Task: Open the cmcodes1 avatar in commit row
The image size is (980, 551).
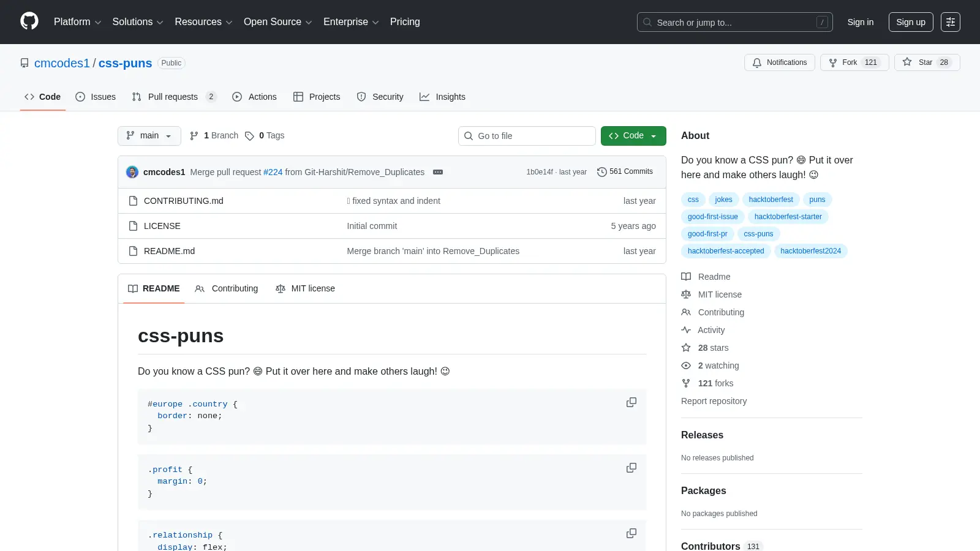Action: click(x=132, y=172)
